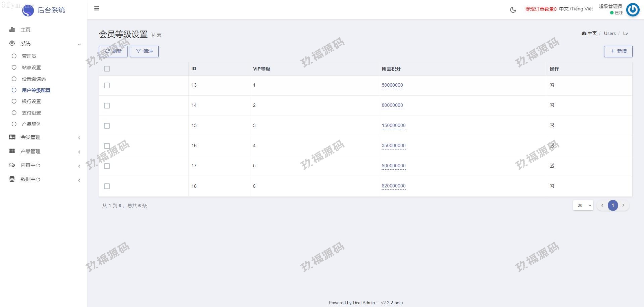The image size is (644, 307).
Task: Tick the checkbox for ID 13 row
Action: [x=107, y=86]
